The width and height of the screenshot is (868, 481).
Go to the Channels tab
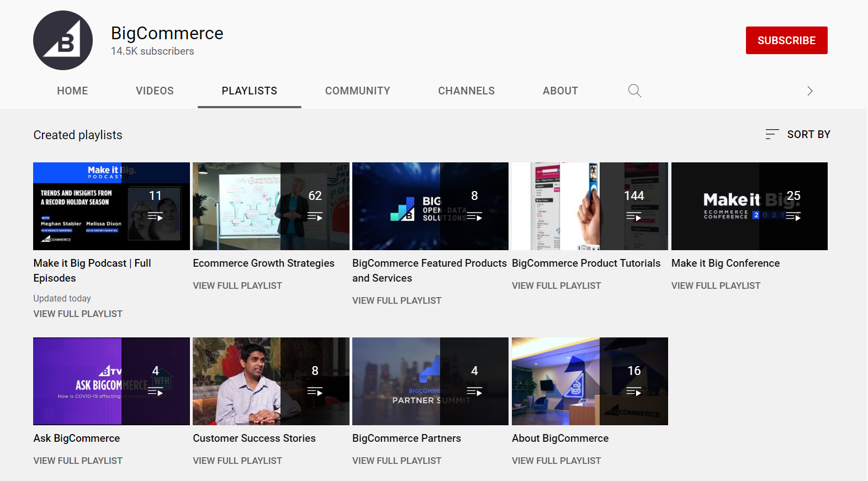coord(467,91)
